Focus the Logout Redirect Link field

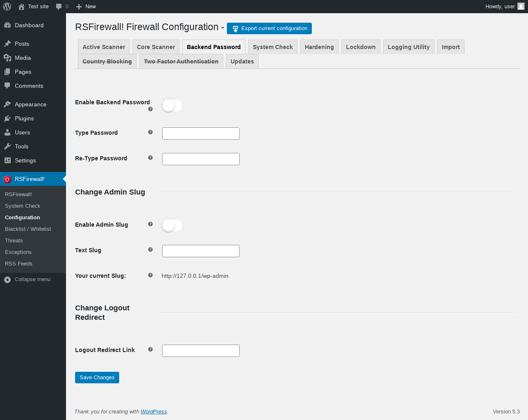pos(201,351)
